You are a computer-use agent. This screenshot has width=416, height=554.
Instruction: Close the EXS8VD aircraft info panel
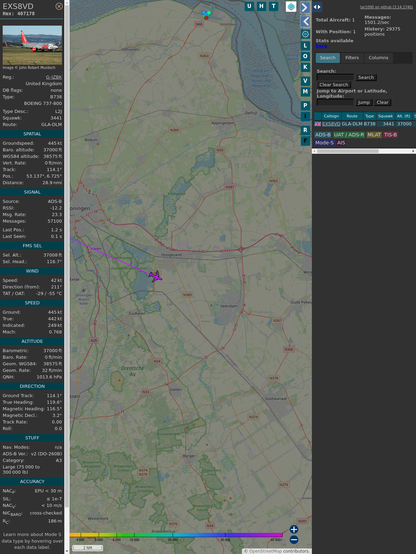(x=59, y=6)
